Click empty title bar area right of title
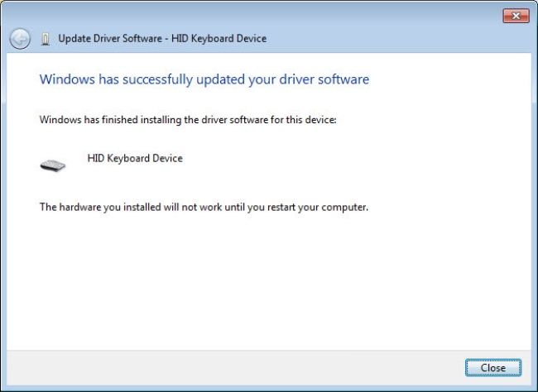The width and height of the screenshot is (538, 392). click(x=397, y=39)
